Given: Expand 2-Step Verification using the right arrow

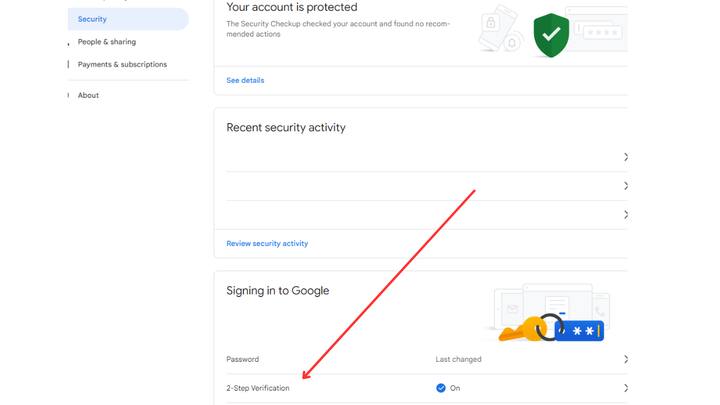Looking at the screenshot, I should [x=626, y=388].
